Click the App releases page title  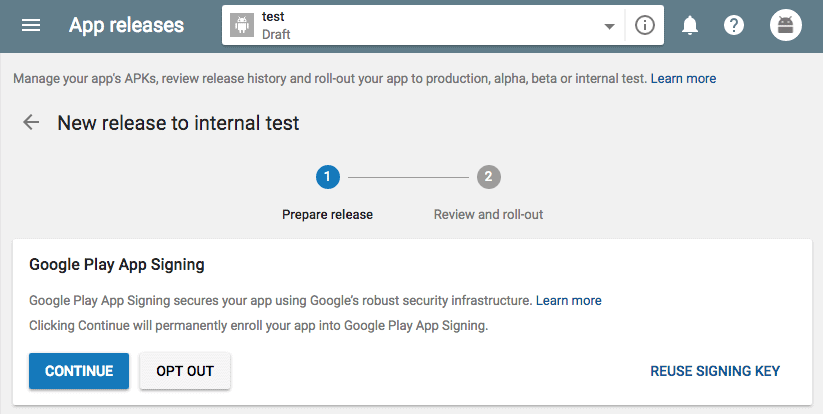pyautogui.click(x=126, y=25)
